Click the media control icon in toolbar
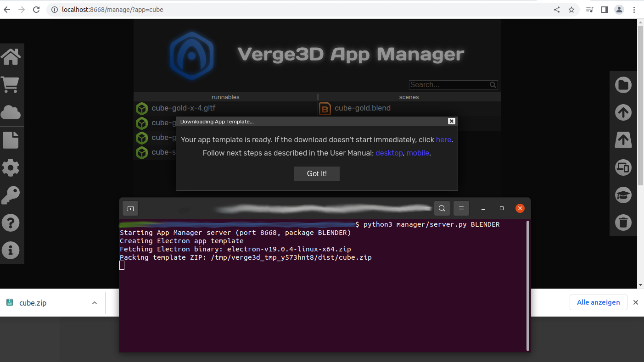 tap(590, 9)
